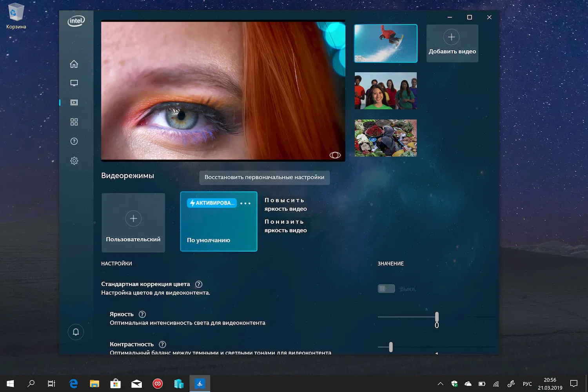The height and width of the screenshot is (392, 588).
Task: Toggle the Стандартная коррекция цвета switch
Action: click(386, 288)
